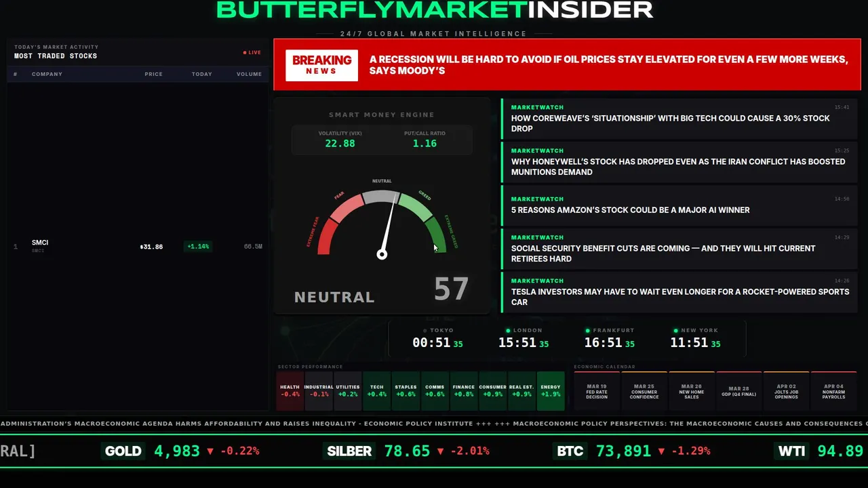The height and width of the screenshot is (488, 868).
Task: Open the Mar 28 GDP Q4 Final event
Action: [738, 391]
